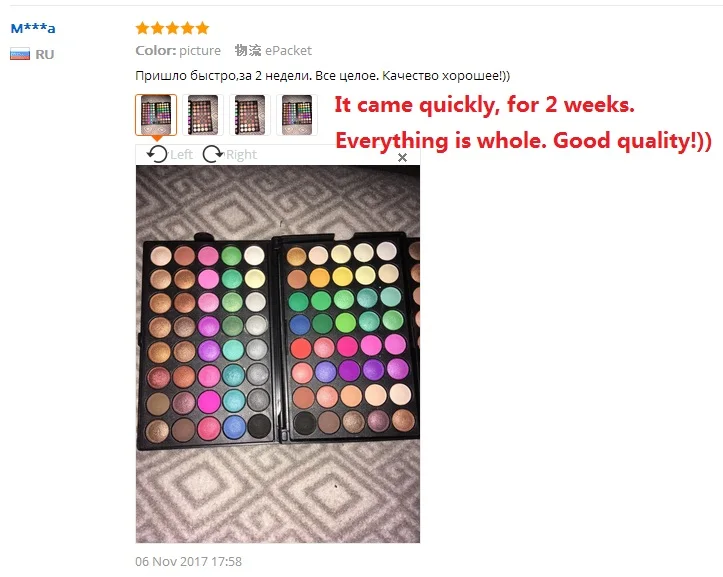Click the ePacket logistics label
The image size is (723, 577).
pos(273,50)
